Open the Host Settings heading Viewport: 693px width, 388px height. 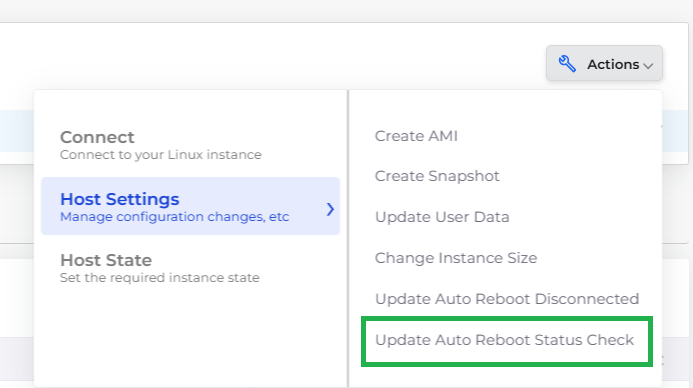click(120, 199)
